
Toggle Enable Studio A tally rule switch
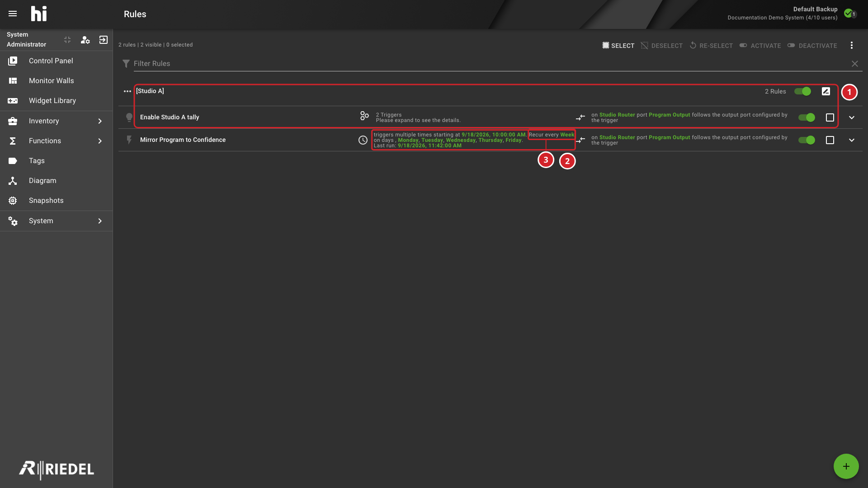(x=807, y=117)
